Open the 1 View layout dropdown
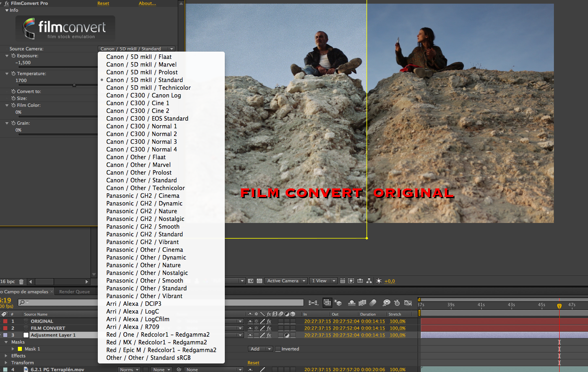Viewport: 588px width, 372px height. [323, 281]
